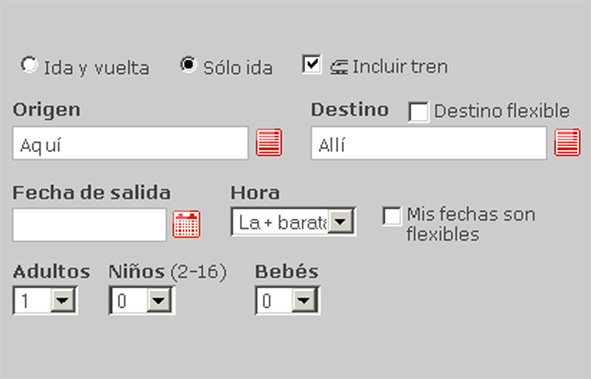Focus the Fecha de salida date field
Image resolution: width=591 pixels, height=379 pixels.
(x=89, y=225)
